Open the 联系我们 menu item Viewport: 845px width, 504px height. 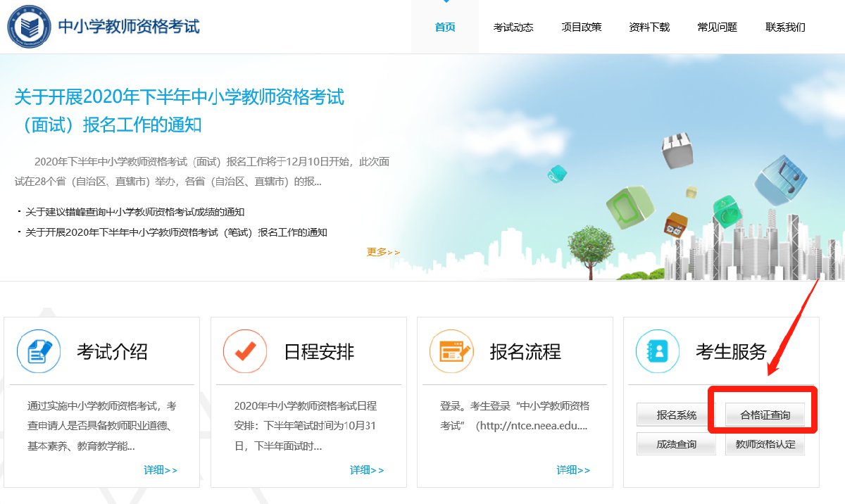(x=785, y=27)
